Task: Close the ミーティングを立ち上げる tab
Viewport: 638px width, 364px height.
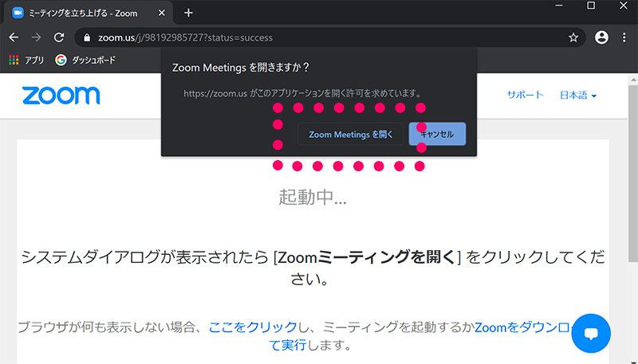Action: point(162,13)
